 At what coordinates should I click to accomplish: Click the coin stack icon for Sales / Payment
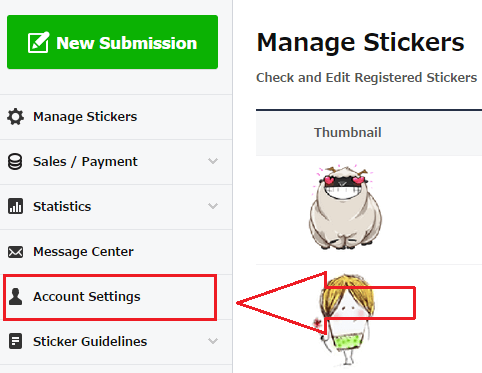pyautogui.click(x=15, y=162)
